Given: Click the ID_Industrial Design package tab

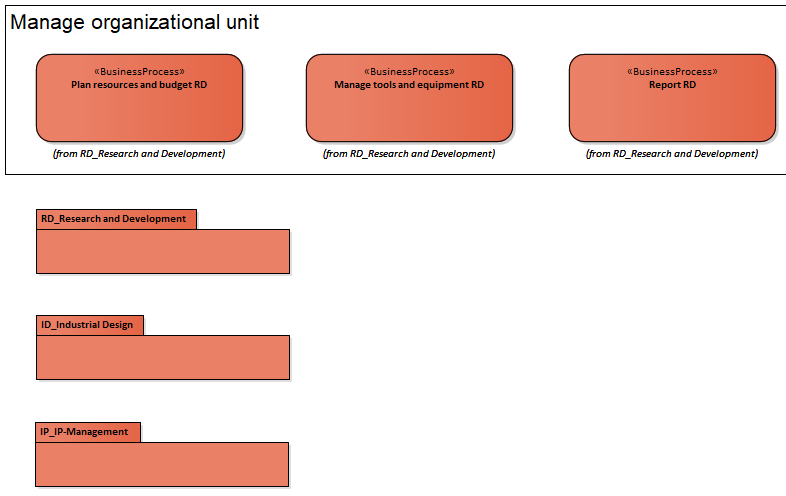Looking at the screenshot, I should 88,325.
